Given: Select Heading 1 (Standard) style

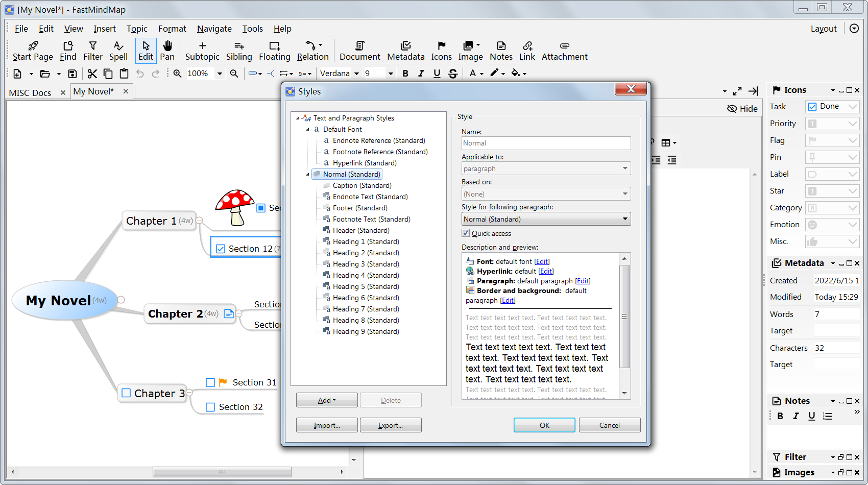Looking at the screenshot, I should [366, 241].
